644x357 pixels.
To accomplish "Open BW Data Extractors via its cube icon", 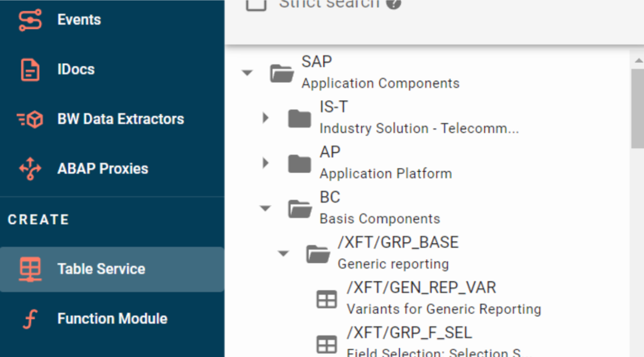I will [29, 119].
